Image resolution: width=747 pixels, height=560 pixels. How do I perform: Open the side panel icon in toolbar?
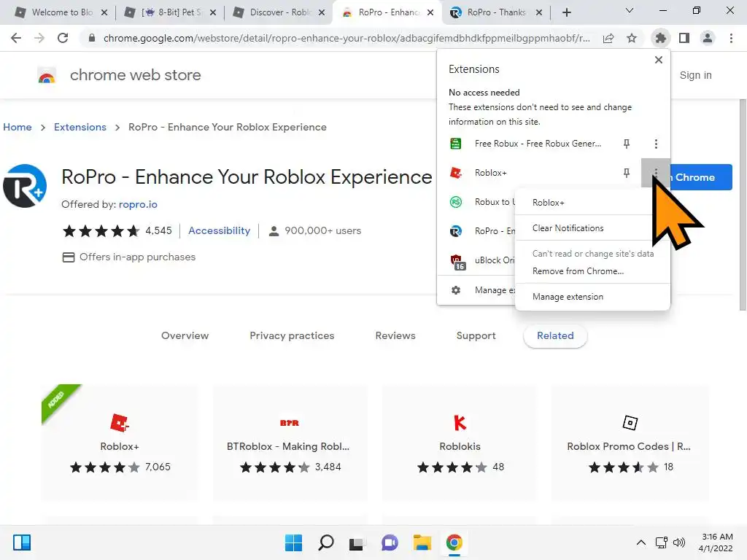(x=684, y=38)
